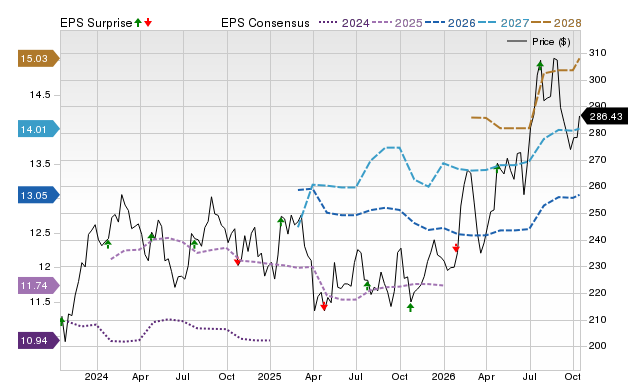Screen dimensions: 640x382
Task: Click the 2025 x-axis label
Action: coord(269,376)
